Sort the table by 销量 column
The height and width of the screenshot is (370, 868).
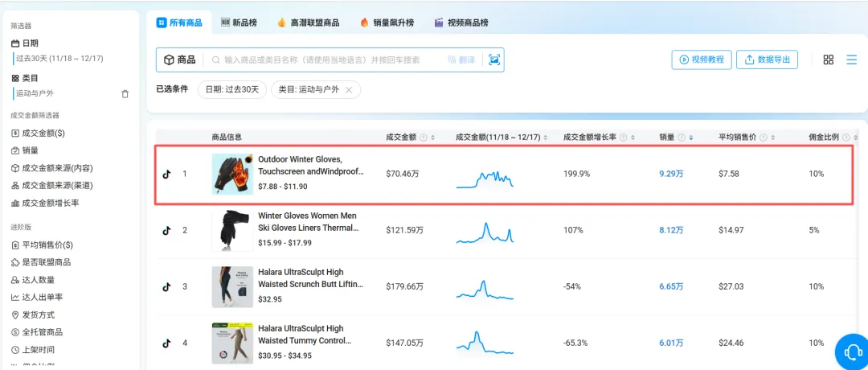[x=691, y=138]
